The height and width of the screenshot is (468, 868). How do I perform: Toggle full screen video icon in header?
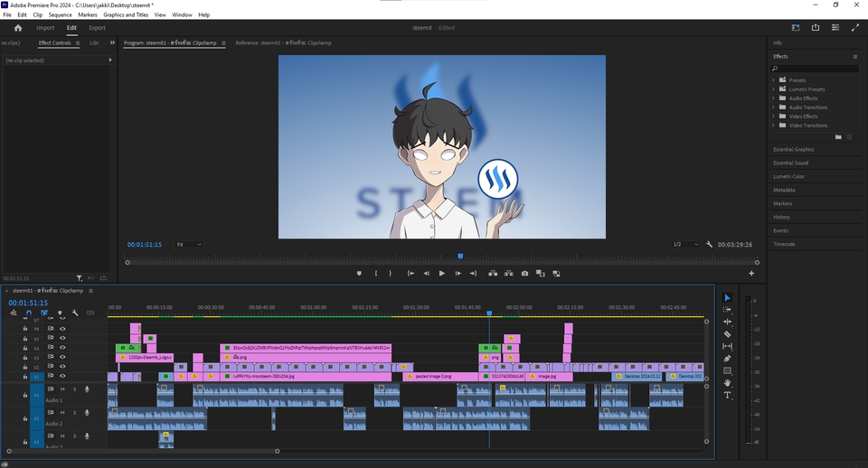coord(854,28)
